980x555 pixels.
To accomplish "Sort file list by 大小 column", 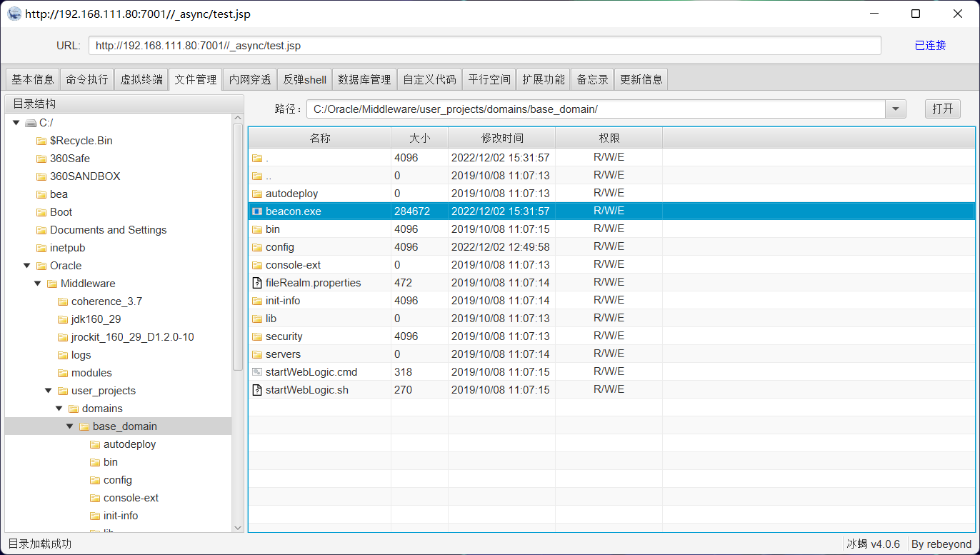I will tap(420, 138).
